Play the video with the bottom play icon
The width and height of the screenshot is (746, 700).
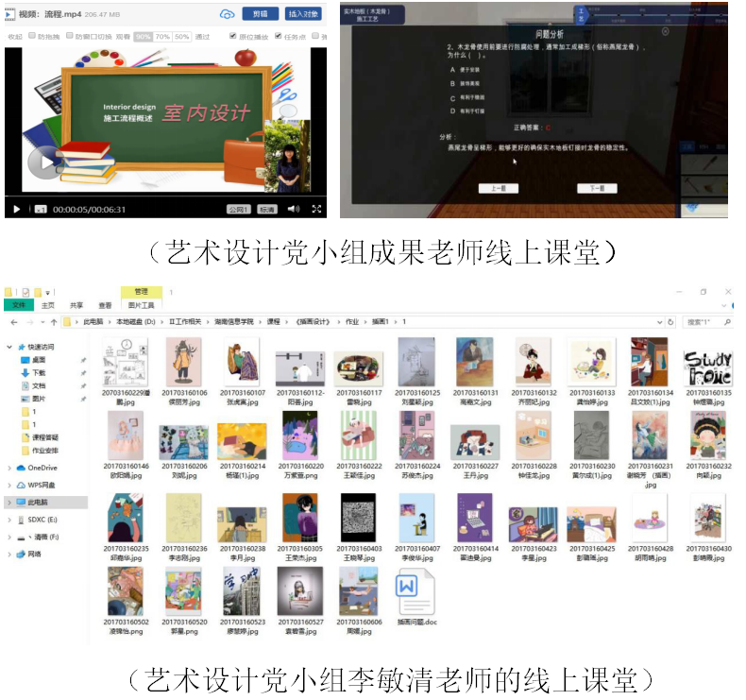pyautogui.click(x=17, y=210)
